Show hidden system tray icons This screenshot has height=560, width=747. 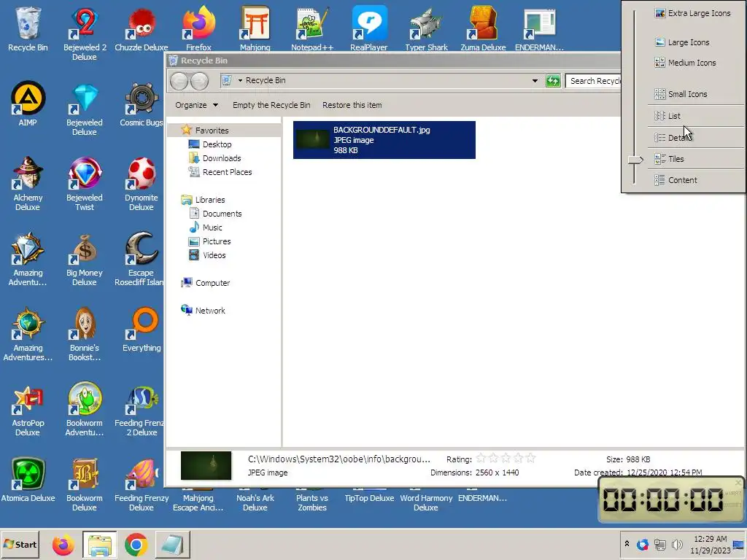[627, 544]
